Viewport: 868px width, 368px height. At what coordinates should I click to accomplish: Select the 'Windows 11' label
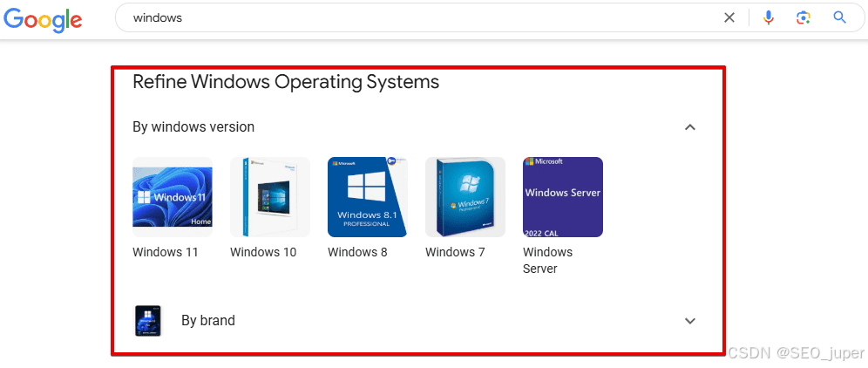(x=166, y=252)
